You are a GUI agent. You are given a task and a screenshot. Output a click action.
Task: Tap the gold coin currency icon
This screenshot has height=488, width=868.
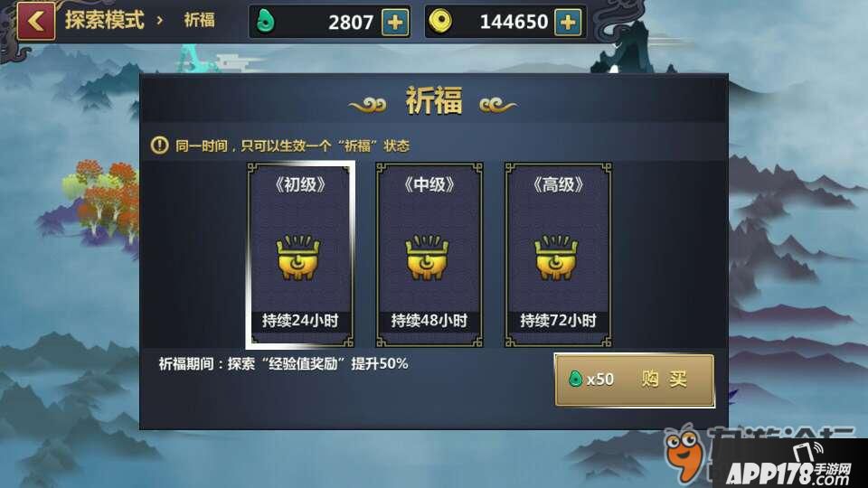coord(440,22)
